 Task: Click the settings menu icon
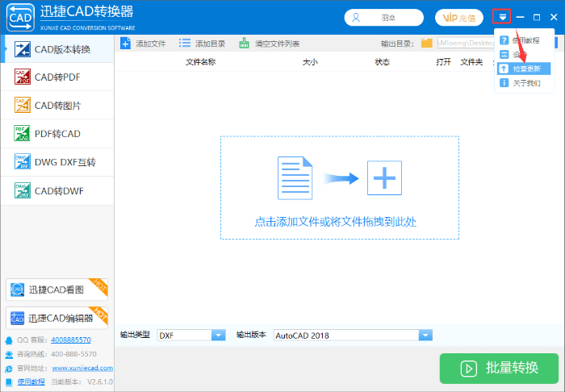tap(504, 54)
